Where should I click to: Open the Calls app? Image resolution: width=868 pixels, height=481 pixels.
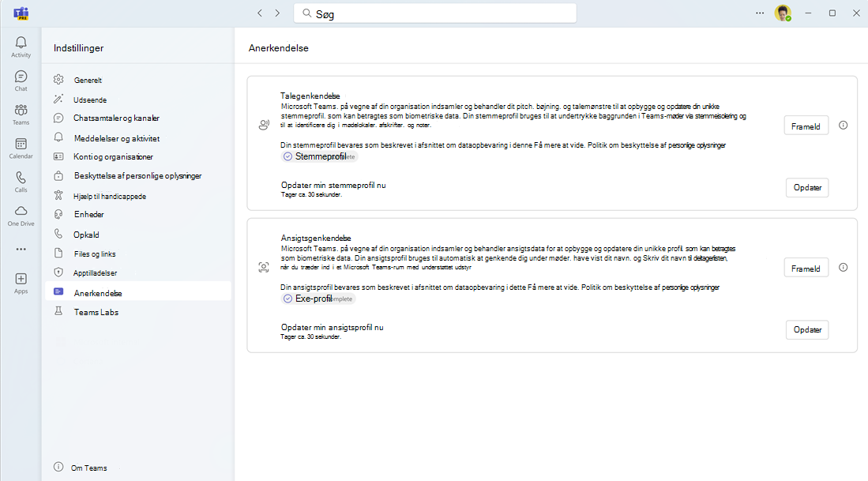(21, 182)
